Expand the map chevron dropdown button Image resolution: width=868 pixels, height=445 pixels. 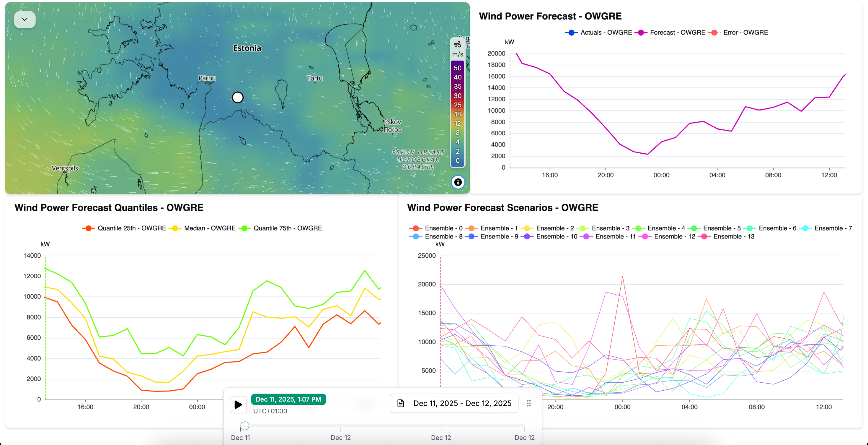tap(25, 20)
